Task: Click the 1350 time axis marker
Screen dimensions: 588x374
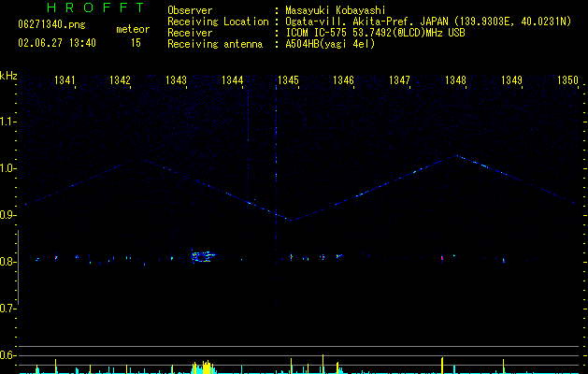Action: coord(567,80)
